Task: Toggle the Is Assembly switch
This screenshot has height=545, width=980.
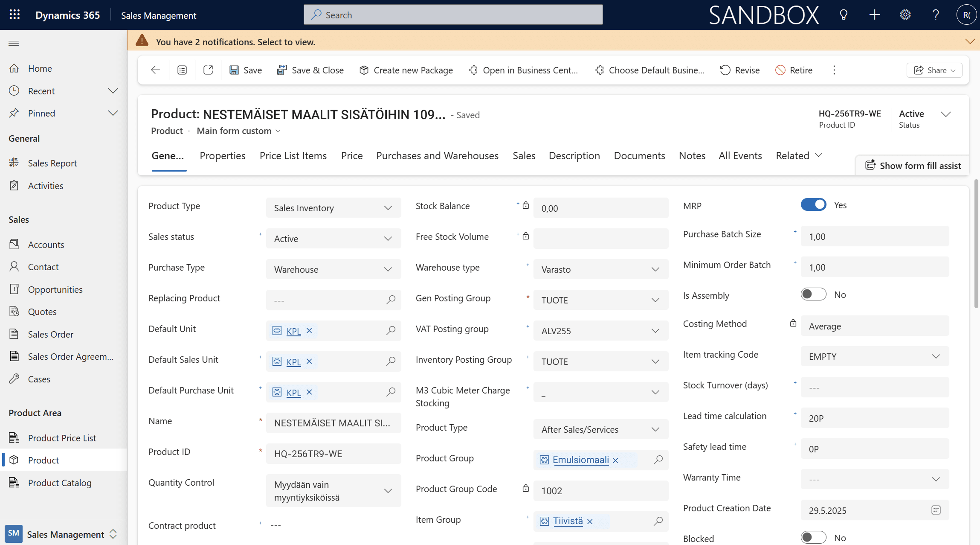Action: tap(813, 294)
